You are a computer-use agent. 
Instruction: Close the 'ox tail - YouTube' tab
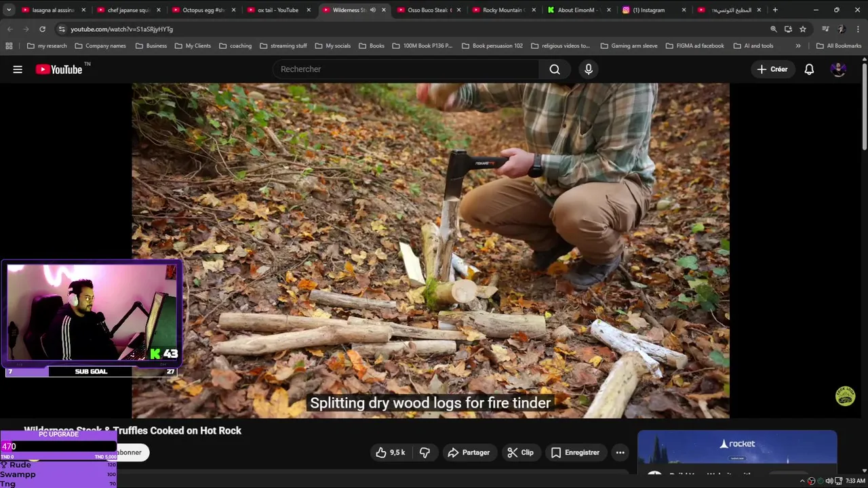309,10
